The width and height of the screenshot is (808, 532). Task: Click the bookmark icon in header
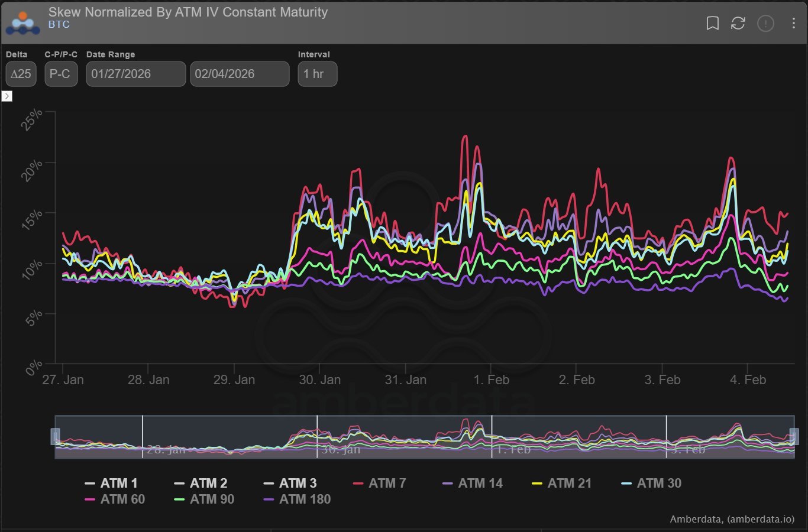click(x=713, y=23)
